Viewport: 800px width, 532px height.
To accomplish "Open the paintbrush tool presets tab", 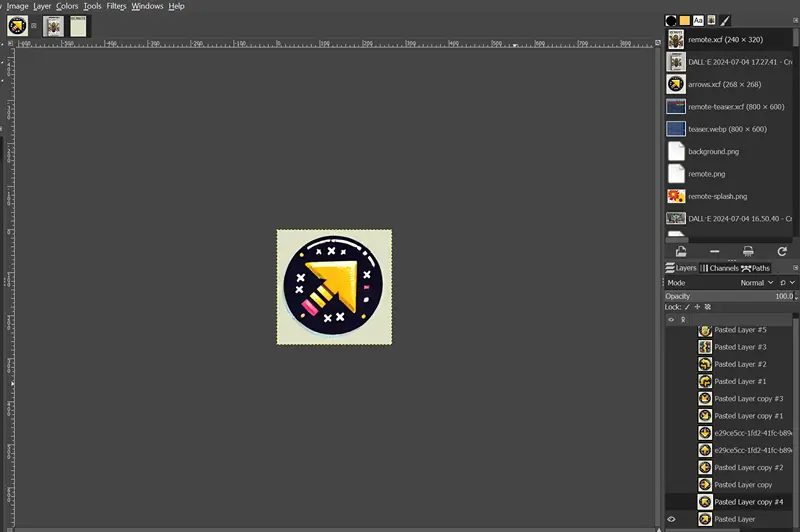I will pyautogui.click(x=725, y=20).
